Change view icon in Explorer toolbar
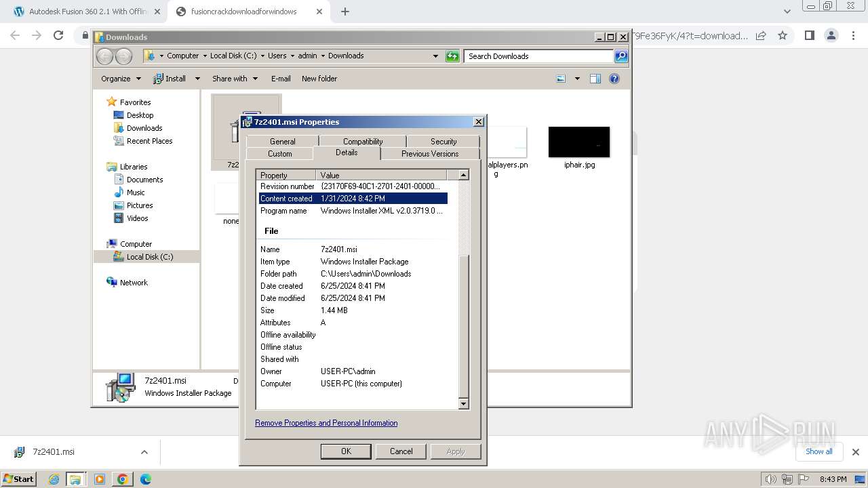The width and height of the screenshot is (868, 488). tap(561, 79)
